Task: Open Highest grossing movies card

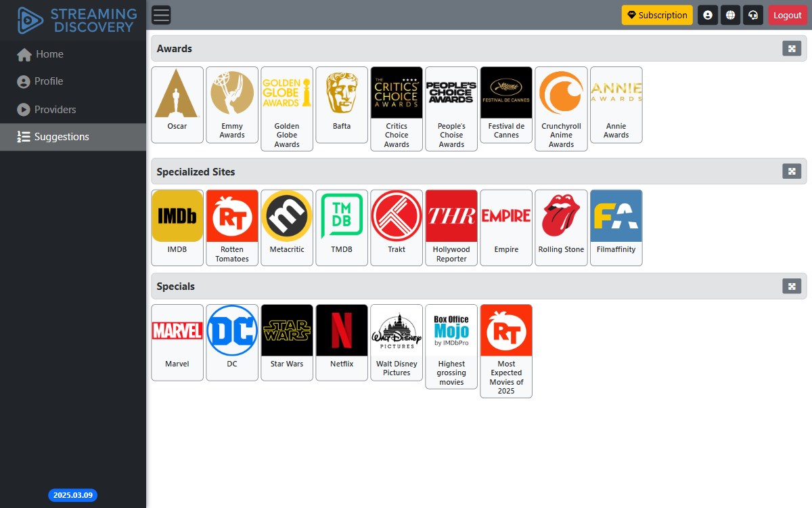Action: click(451, 347)
